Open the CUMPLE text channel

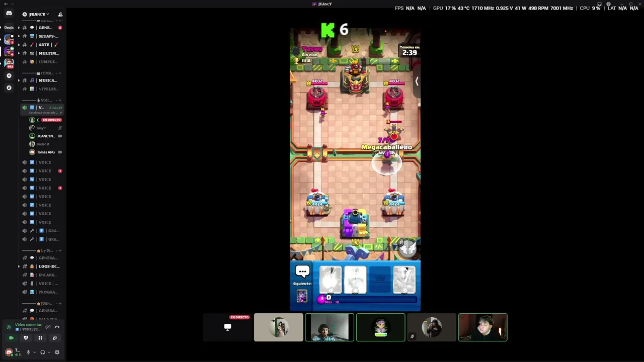click(42, 62)
